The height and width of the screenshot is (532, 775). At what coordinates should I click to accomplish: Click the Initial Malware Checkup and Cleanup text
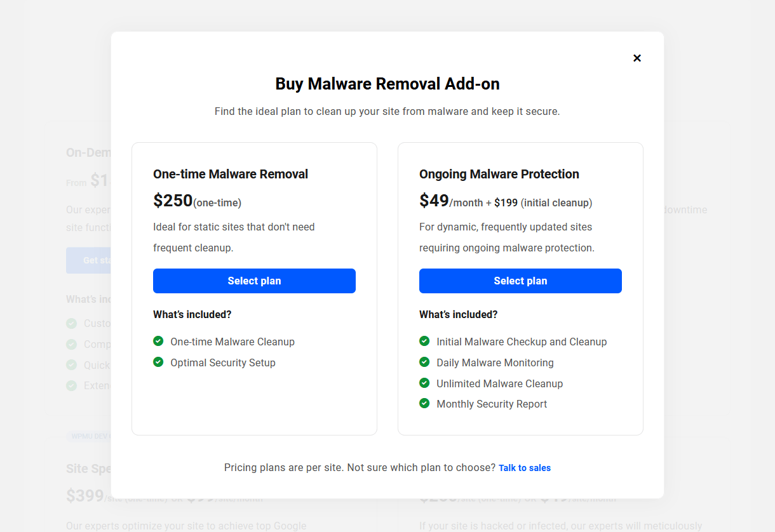[522, 342]
